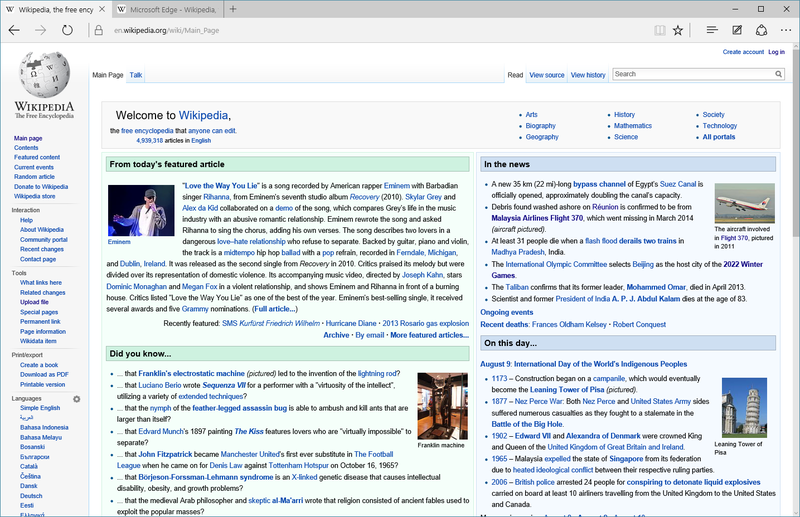Image resolution: width=800 pixels, height=517 pixels.
Task: Open Printable version link
Action: point(42,384)
